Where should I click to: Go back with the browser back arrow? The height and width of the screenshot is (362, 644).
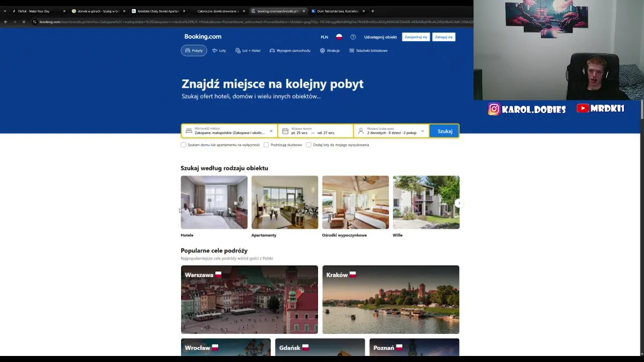(x=6, y=22)
